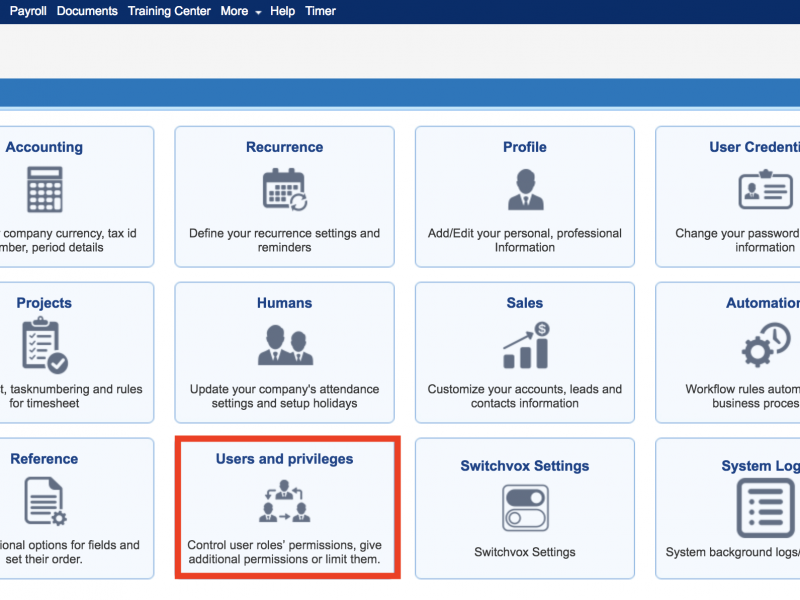Click 'tasknumbering and rules for timesheet' text

coord(71,396)
